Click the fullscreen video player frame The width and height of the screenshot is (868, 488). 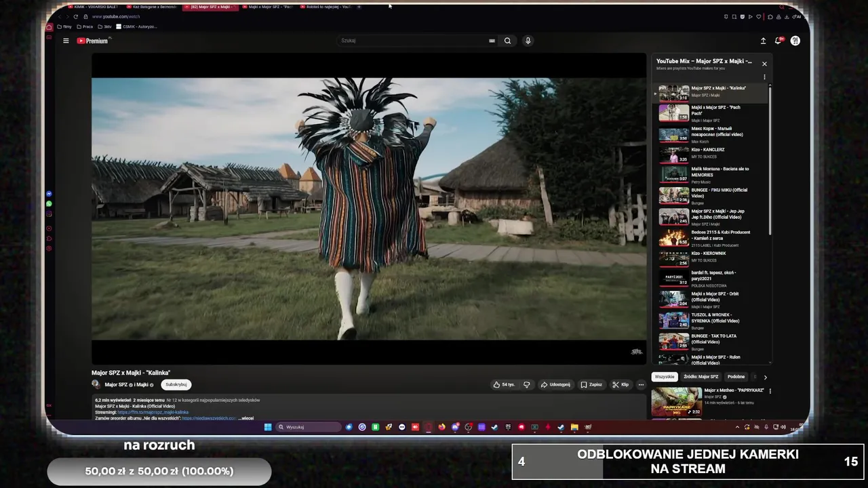369,209
